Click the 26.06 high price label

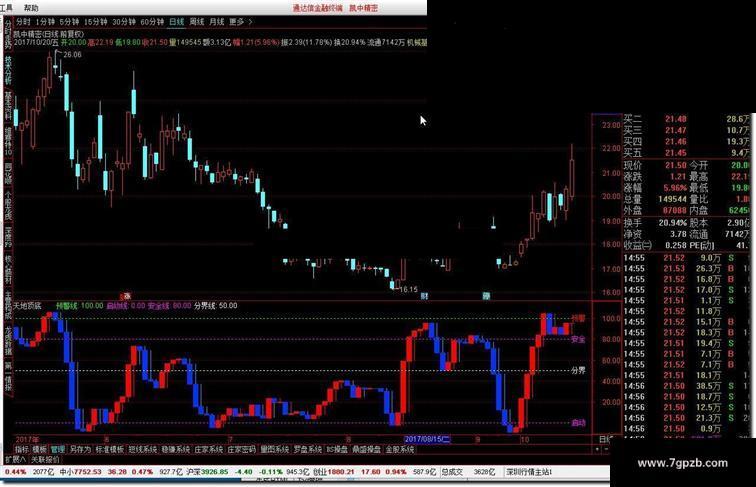[72, 54]
